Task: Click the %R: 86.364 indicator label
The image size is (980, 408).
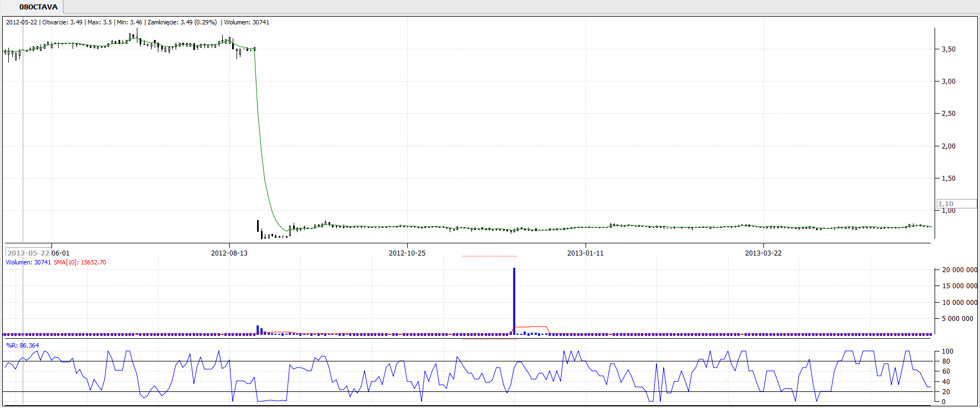Action: 23,345
